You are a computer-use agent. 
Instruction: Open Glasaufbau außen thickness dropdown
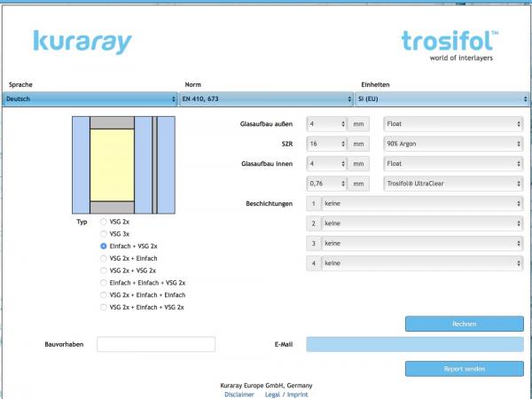tap(326, 124)
